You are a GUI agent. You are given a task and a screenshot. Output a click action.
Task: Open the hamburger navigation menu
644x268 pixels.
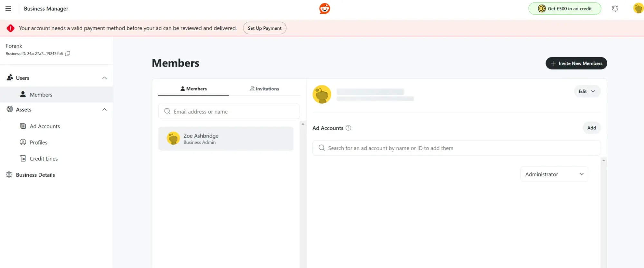pos(8,9)
